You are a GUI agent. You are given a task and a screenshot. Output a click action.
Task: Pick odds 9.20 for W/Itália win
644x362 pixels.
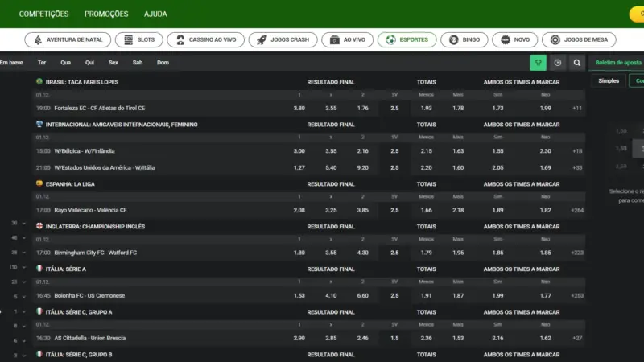click(x=363, y=167)
